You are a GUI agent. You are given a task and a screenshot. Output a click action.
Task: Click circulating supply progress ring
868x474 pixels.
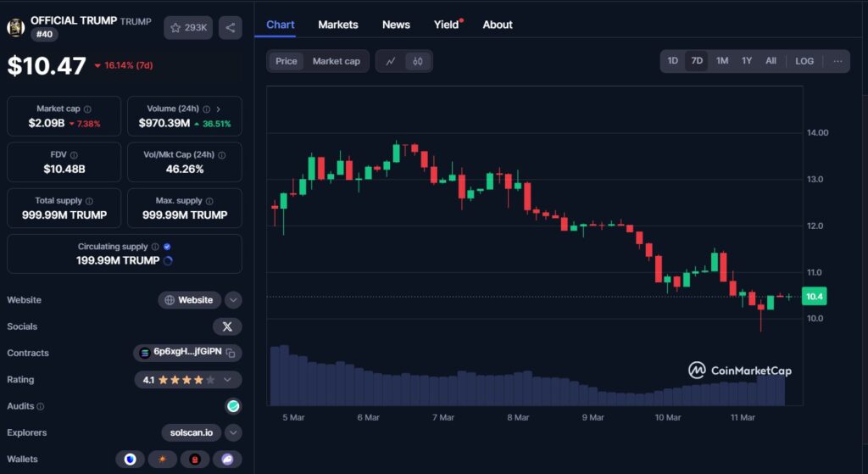[x=168, y=261]
